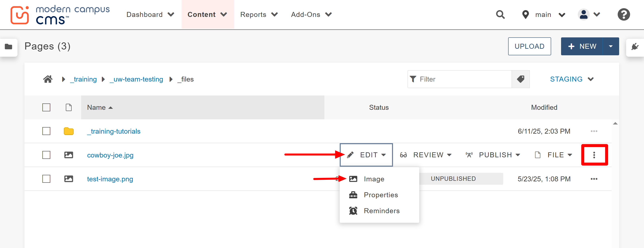Click the Edit pencil icon for cowboy-joe.jpg

click(350, 155)
